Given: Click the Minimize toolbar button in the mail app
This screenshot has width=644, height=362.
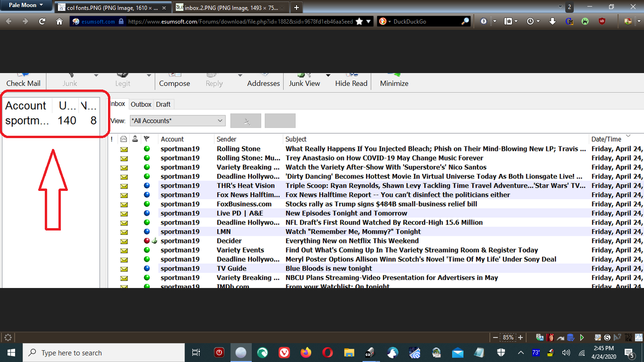Looking at the screenshot, I should point(394,81).
